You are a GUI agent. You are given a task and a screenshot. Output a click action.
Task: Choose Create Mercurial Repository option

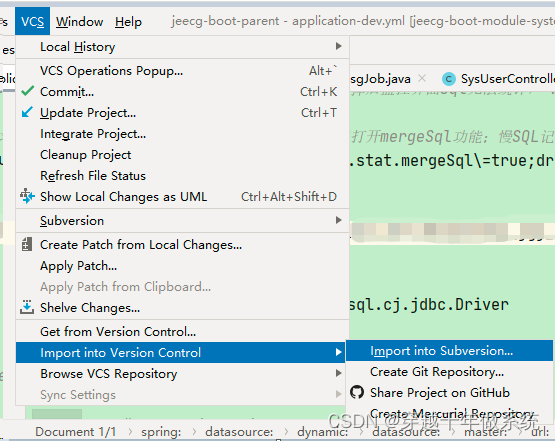click(x=449, y=413)
